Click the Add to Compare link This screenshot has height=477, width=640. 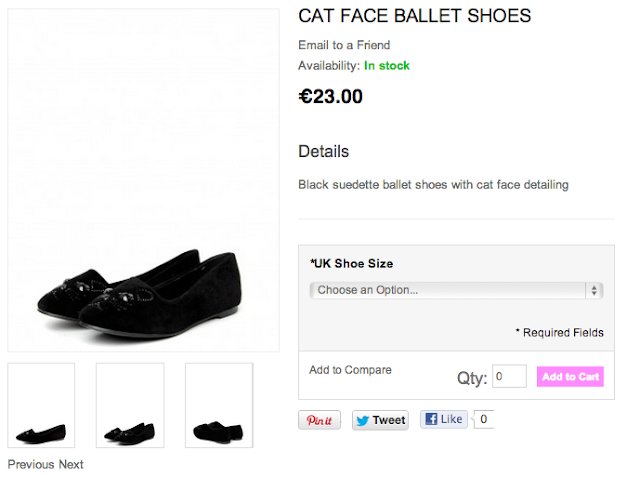[x=350, y=370]
